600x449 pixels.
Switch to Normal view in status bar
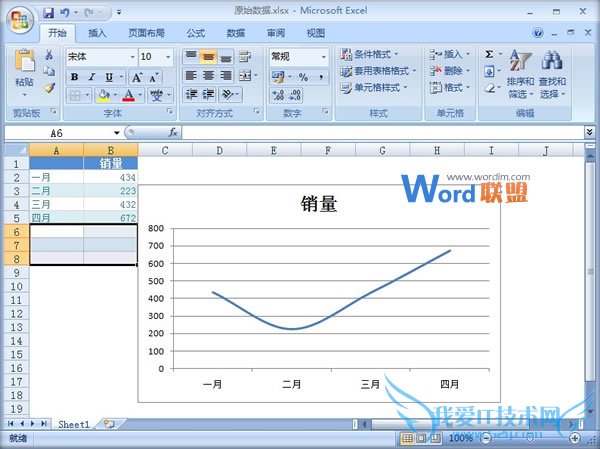(x=407, y=438)
